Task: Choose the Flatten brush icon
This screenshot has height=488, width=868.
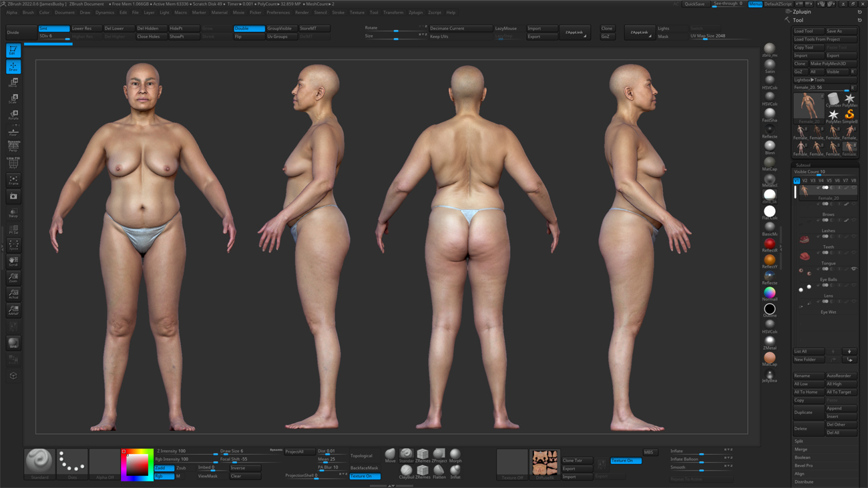Action: 439,472
